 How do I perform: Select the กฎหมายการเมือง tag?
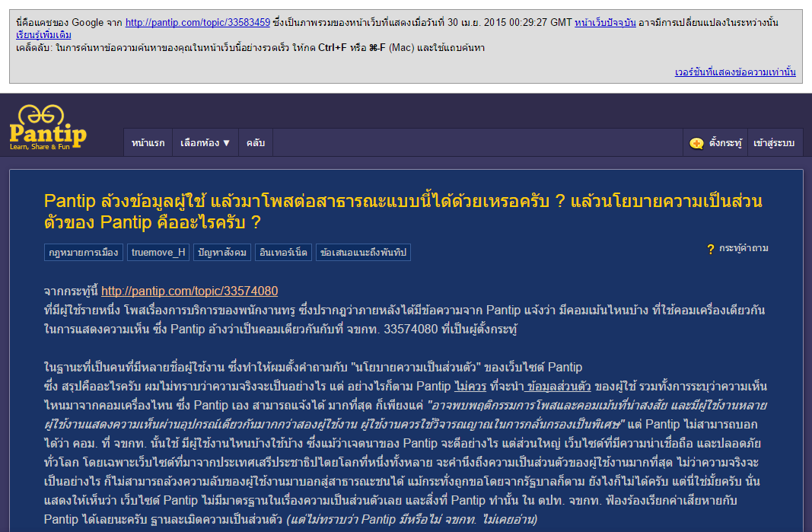[x=84, y=252]
